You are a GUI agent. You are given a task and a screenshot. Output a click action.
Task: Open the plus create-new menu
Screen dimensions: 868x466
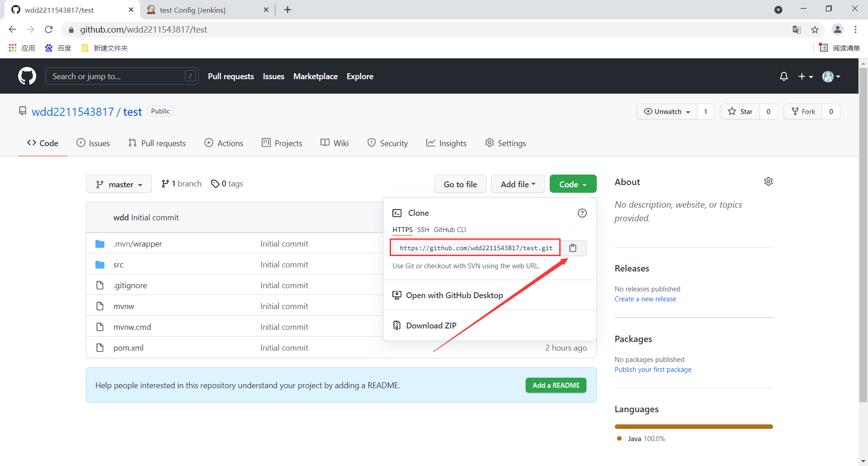pos(806,76)
